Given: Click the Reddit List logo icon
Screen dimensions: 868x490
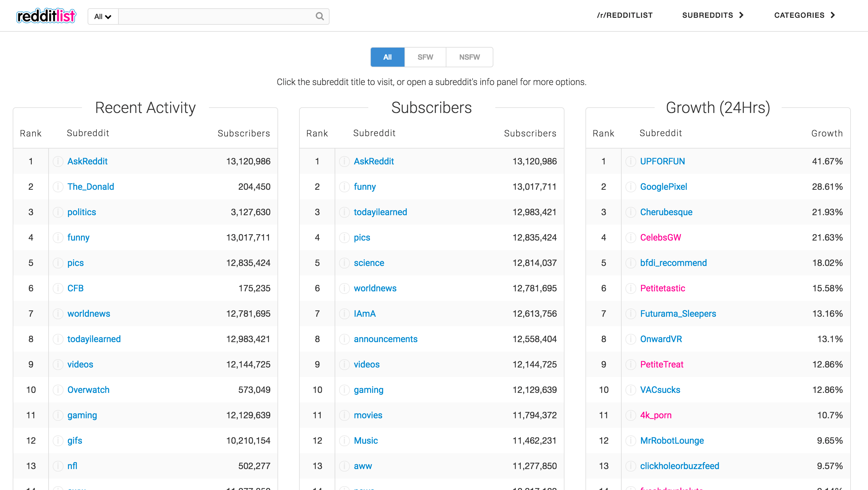Looking at the screenshot, I should pos(46,16).
